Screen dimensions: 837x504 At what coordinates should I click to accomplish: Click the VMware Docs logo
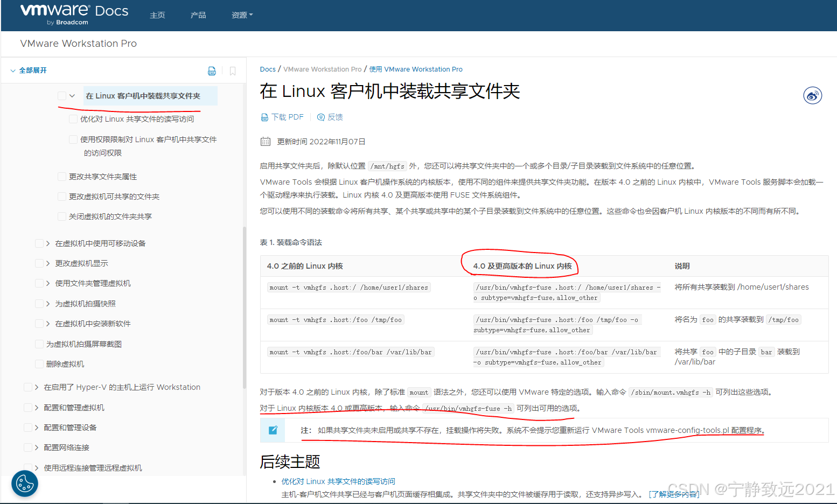coord(74,15)
